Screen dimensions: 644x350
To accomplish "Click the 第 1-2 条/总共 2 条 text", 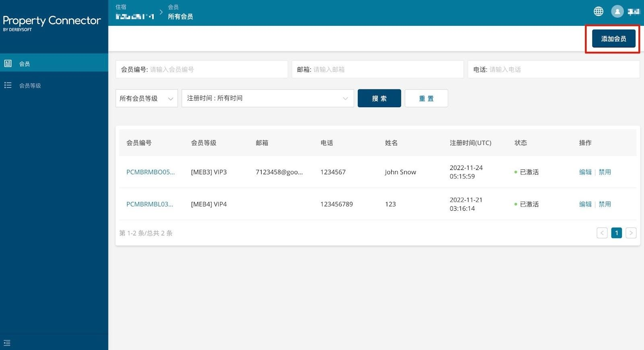I will 146,233.
